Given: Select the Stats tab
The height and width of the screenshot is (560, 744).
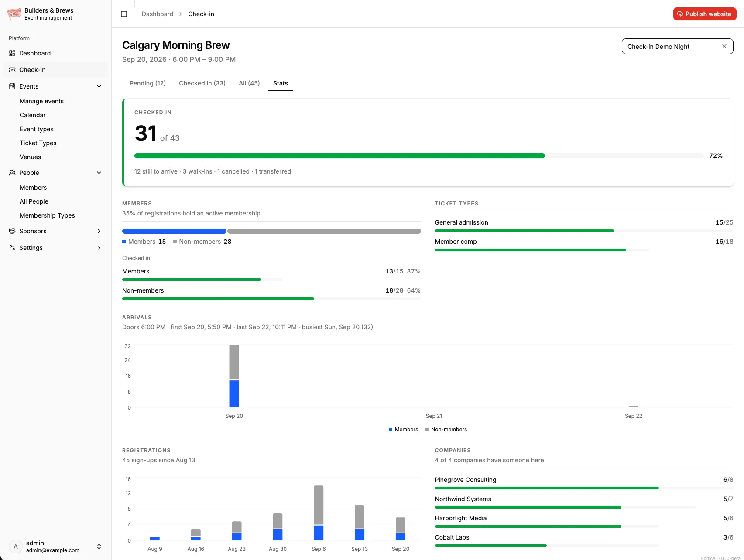Looking at the screenshot, I should [281, 83].
